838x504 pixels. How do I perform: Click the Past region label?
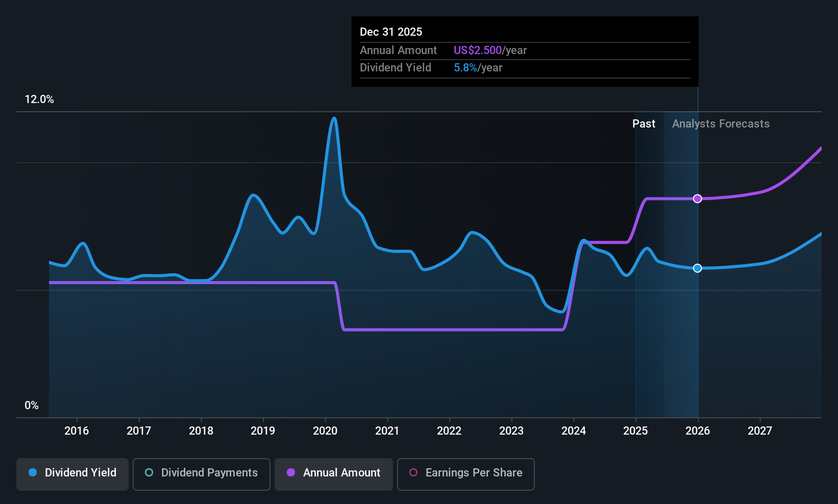pyautogui.click(x=644, y=124)
